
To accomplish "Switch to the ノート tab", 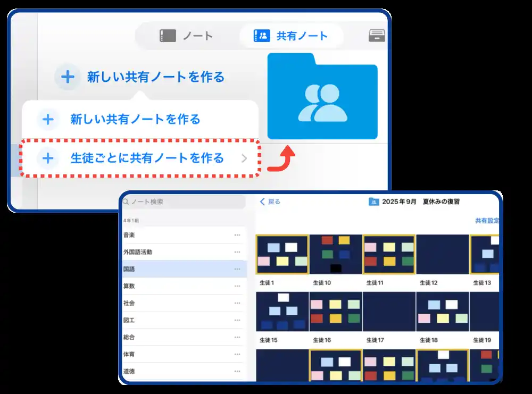I will click(x=186, y=36).
